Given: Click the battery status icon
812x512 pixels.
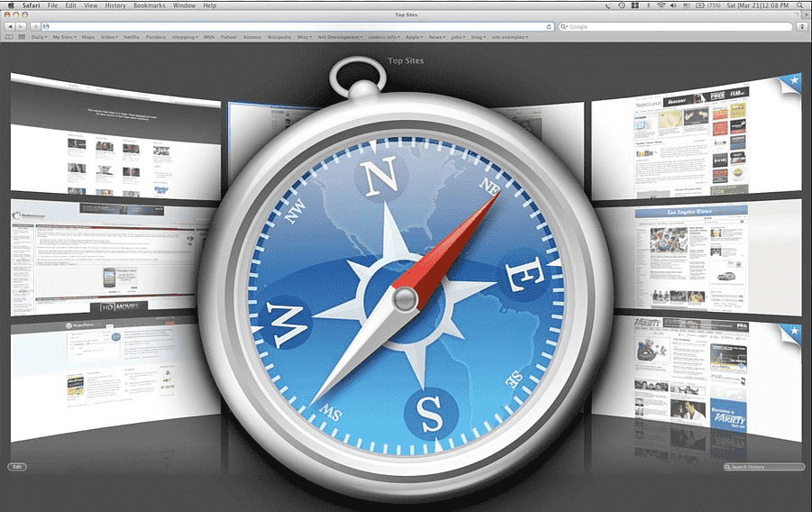Looking at the screenshot, I should pyautogui.click(x=700, y=5).
